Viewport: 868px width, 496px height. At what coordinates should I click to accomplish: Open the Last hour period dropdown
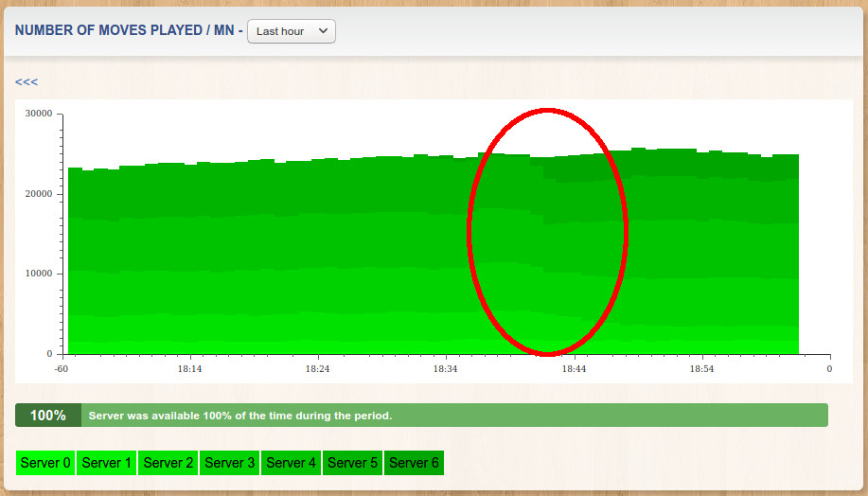coord(292,31)
